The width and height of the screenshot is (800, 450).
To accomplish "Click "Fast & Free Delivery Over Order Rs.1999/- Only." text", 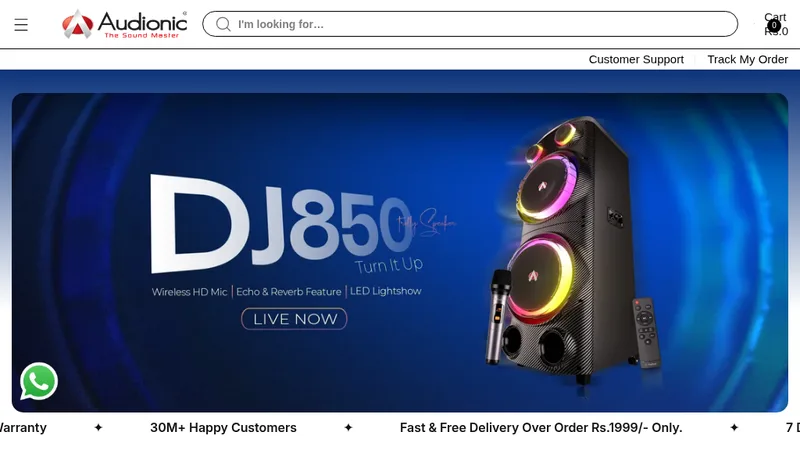I will tap(541, 428).
